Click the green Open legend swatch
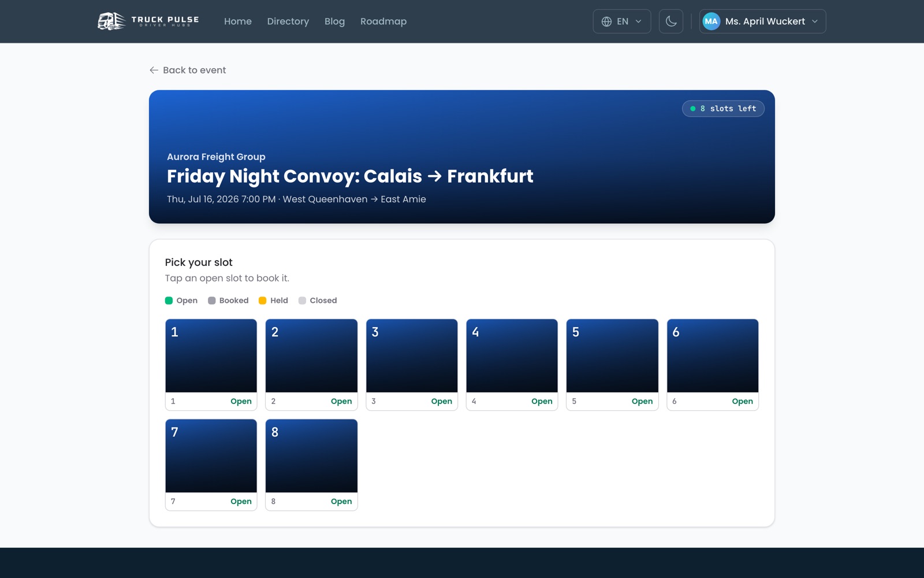 coord(169,301)
